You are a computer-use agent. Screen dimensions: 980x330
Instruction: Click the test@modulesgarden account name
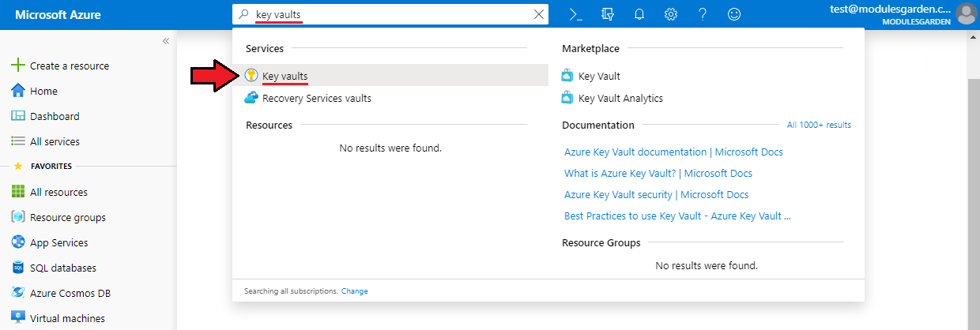click(x=891, y=9)
